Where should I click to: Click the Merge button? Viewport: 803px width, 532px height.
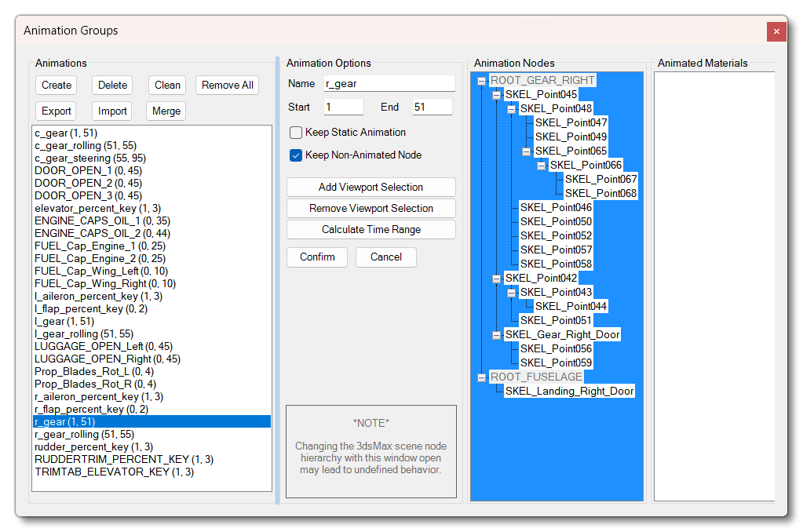click(x=166, y=111)
